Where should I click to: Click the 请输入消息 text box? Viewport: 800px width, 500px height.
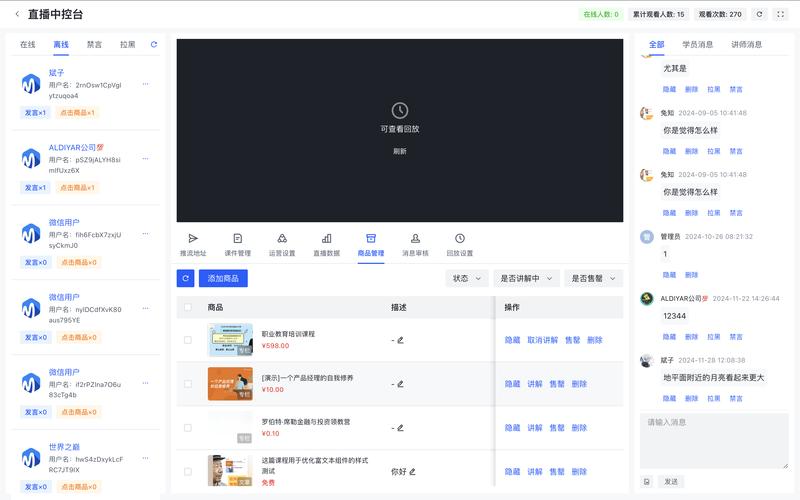[x=714, y=440]
